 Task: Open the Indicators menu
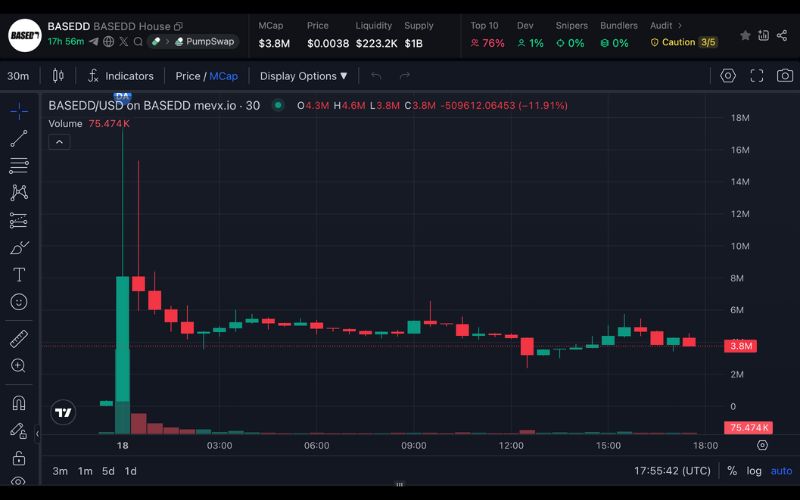[121, 76]
